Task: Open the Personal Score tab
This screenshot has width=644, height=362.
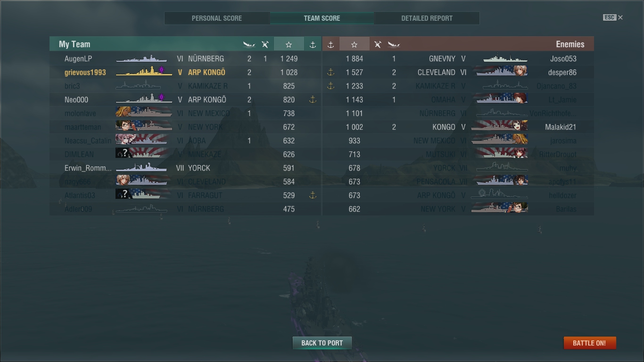Action: (x=217, y=18)
